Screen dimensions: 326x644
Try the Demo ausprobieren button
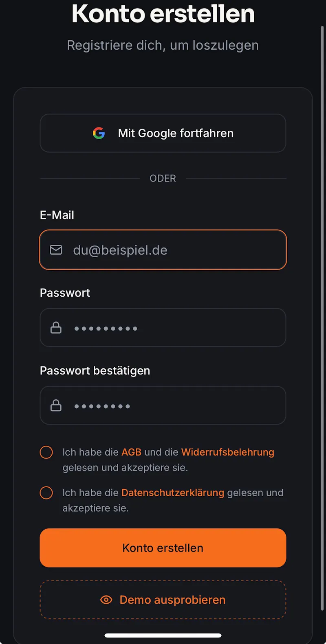163,600
